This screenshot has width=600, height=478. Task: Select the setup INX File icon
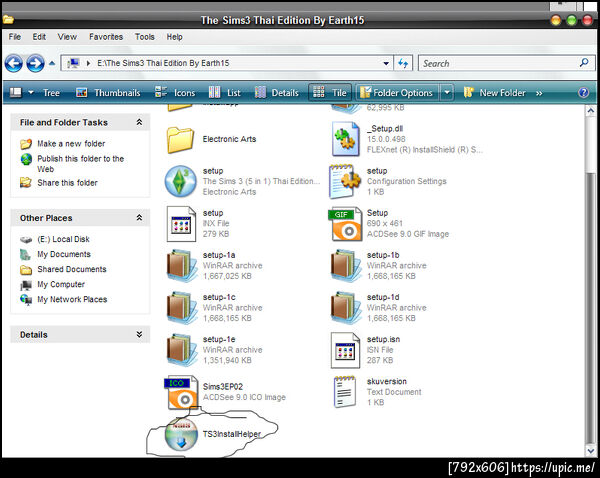coord(181,224)
